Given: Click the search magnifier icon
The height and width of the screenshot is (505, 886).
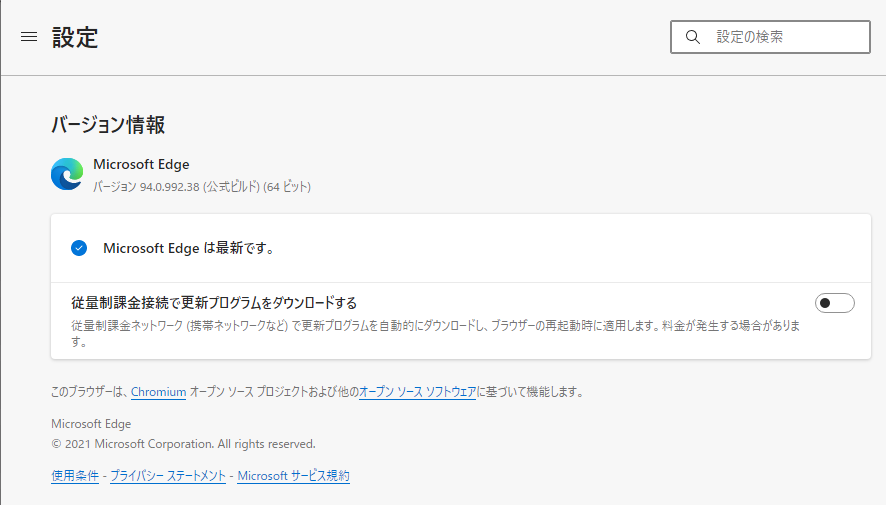Looking at the screenshot, I should coord(693,37).
